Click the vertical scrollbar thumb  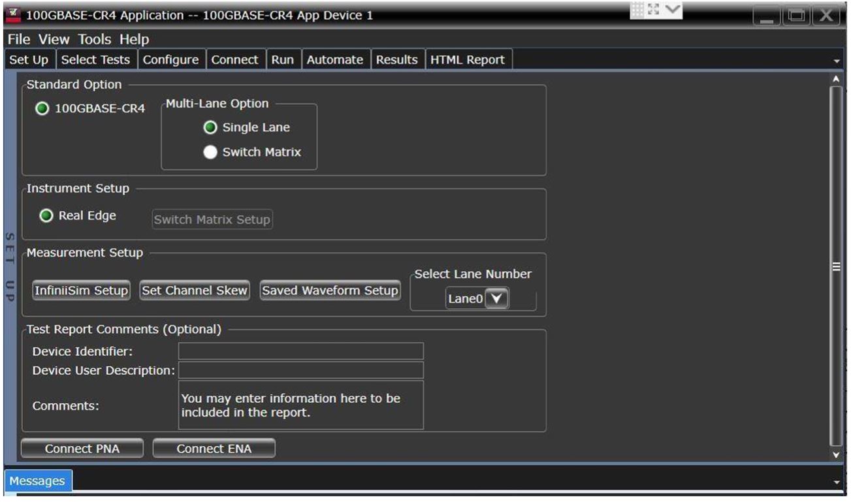coord(835,266)
